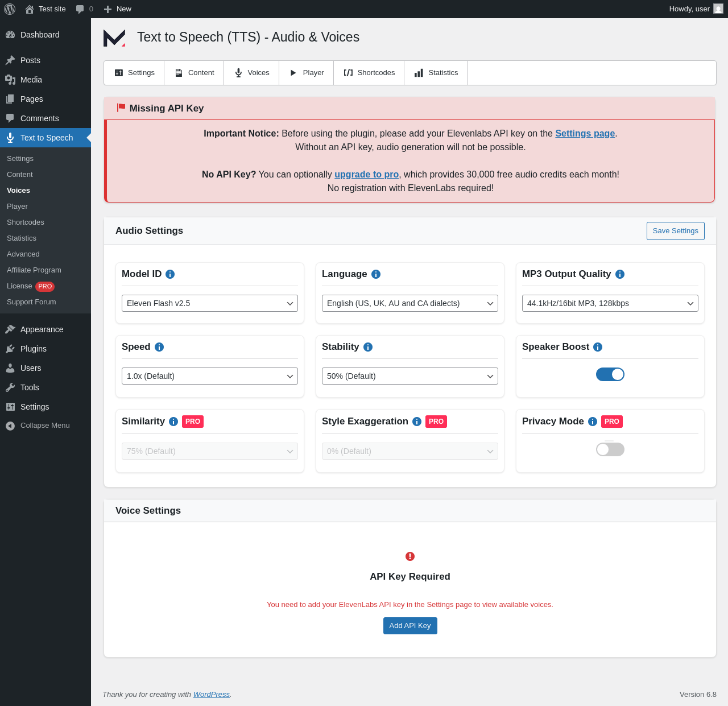Open comments bubble icon in admin bar
The width and height of the screenshot is (728, 706).
pyautogui.click(x=80, y=9)
